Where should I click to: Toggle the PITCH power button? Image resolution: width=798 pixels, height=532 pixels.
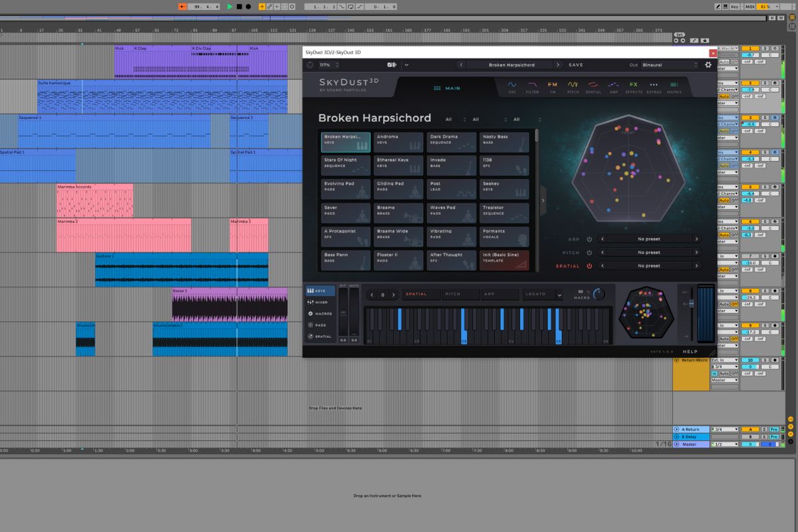(589, 253)
